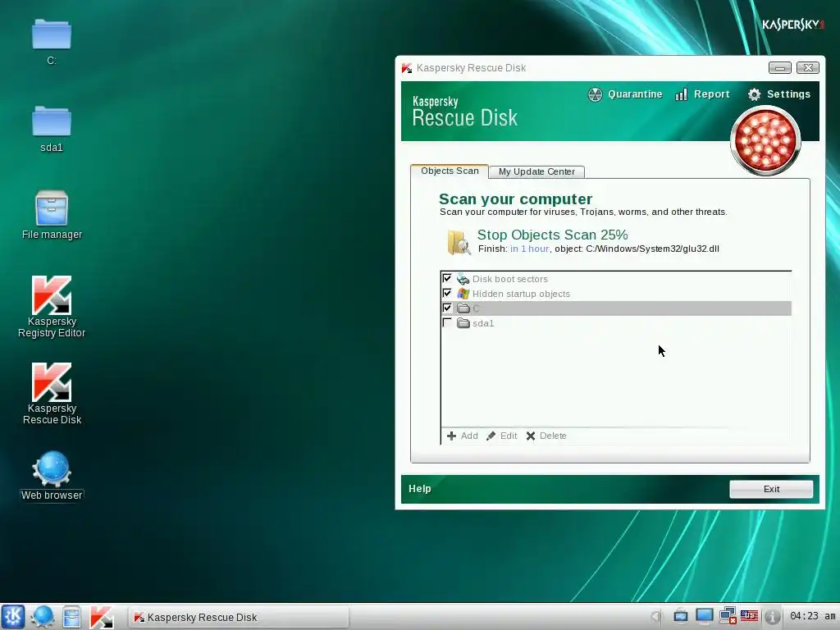The height and width of the screenshot is (630, 840).
Task: Exit Kaspersky Rescue Disk
Action: [x=771, y=489]
